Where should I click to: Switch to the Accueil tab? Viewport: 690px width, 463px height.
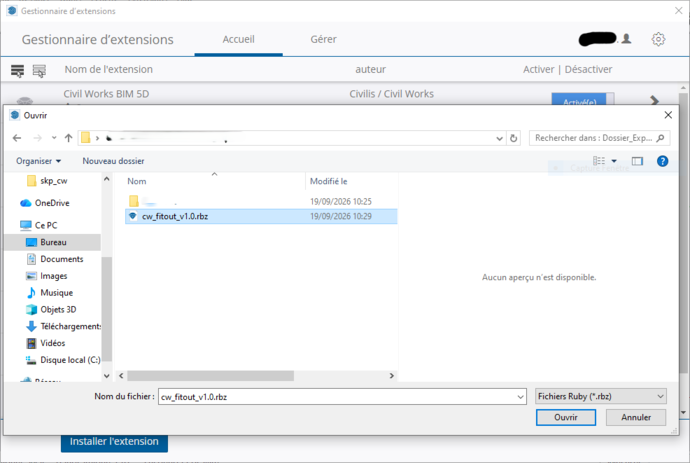pyautogui.click(x=239, y=39)
